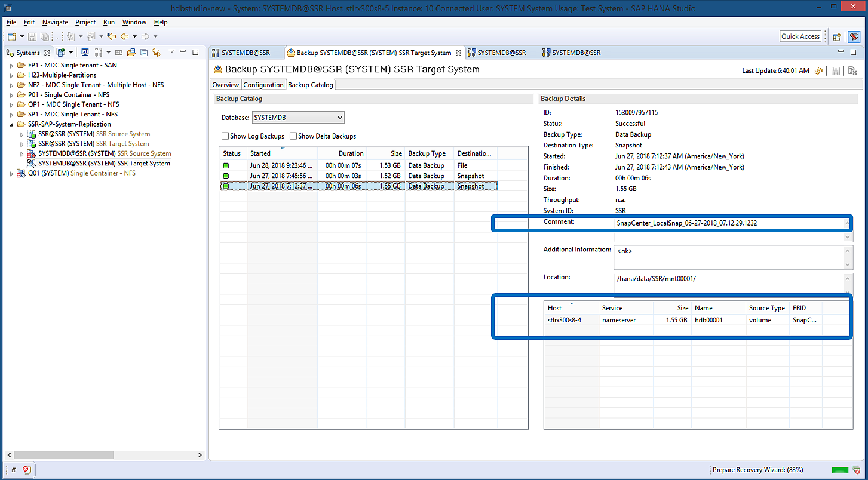Click the Prepare Recovery Wizard progress bar
This screenshot has height=480, width=868.
840,470
